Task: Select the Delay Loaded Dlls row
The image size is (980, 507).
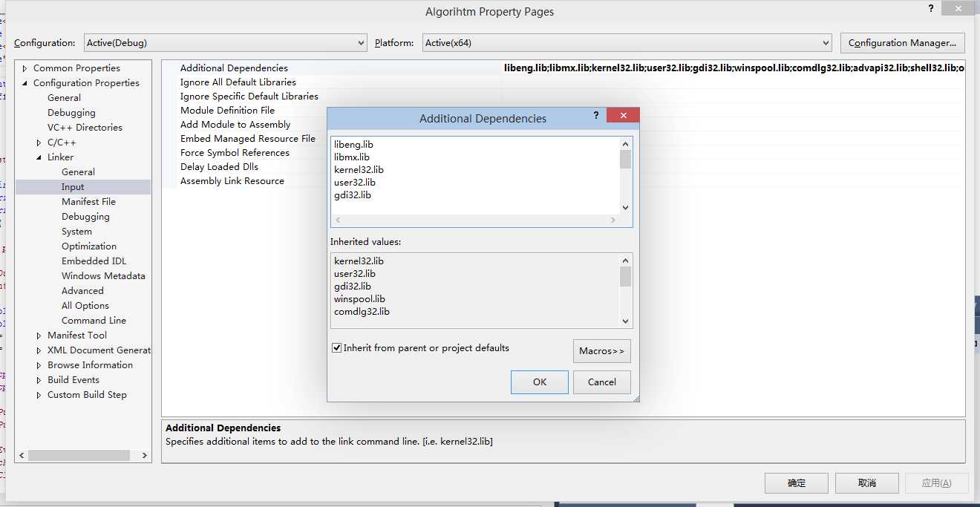Action: pos(219,167)
